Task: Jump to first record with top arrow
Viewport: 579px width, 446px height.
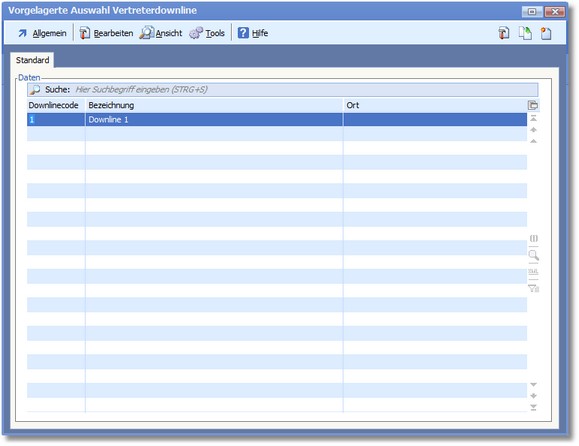Action: (533, 118)
